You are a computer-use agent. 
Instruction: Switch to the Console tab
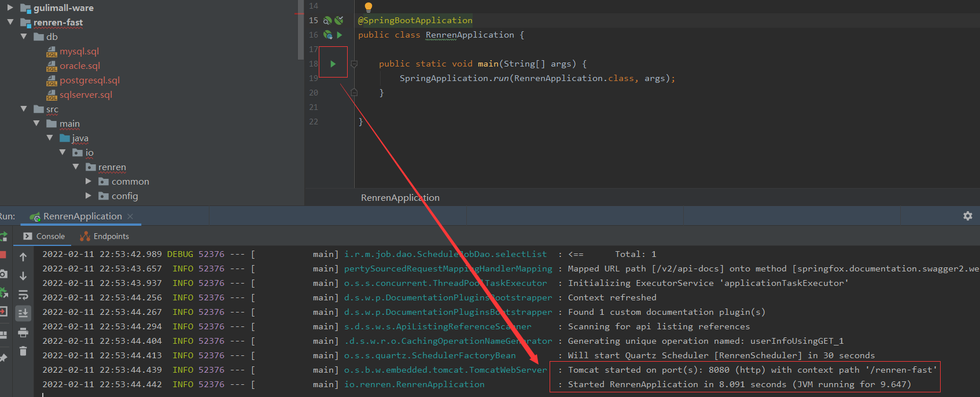pos(44,236)
